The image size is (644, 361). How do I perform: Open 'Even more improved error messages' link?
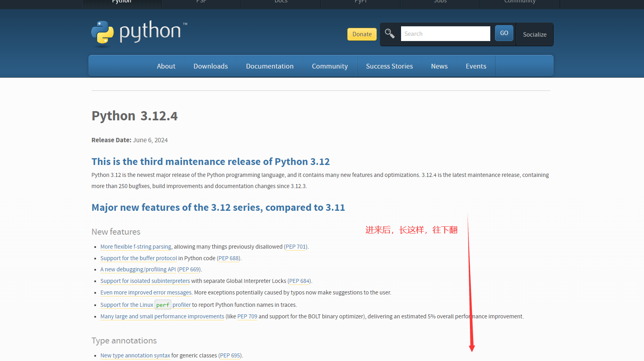pos(146,292)
